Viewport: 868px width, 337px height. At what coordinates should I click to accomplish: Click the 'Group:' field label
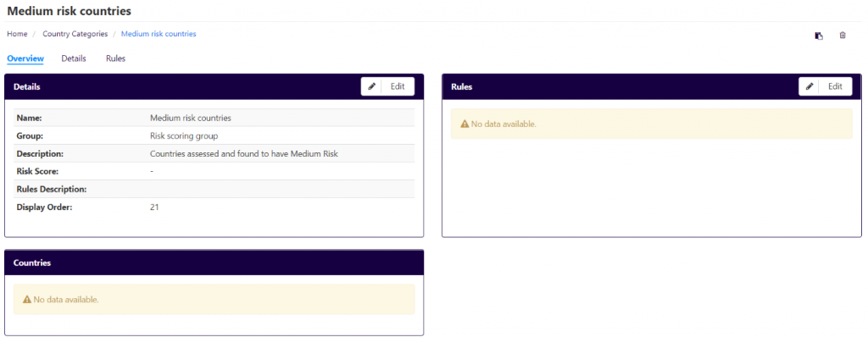pos(30,135)
